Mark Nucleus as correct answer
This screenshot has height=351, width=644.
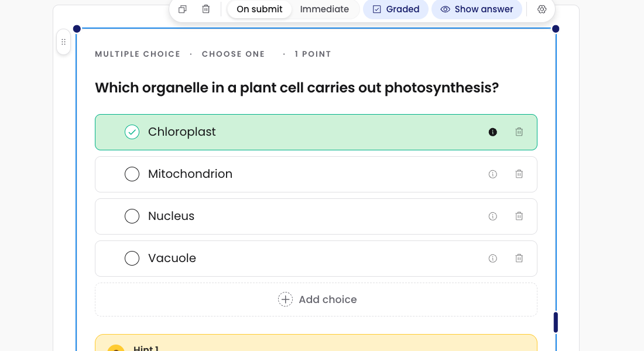tap(132, 216)
